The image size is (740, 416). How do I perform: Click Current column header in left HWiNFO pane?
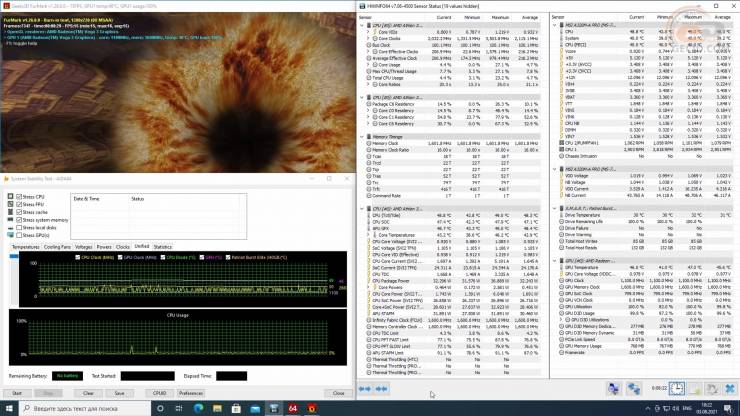(444, 17)
